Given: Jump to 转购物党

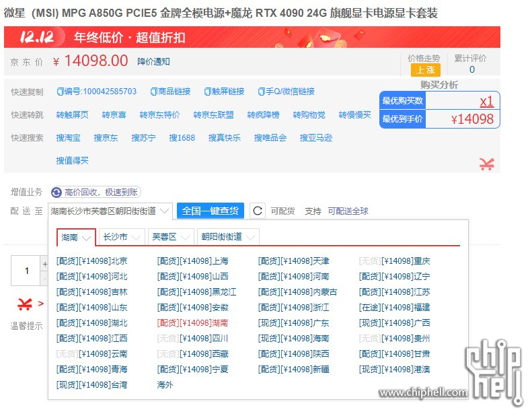Looking at the screenshot, I should [309, 115].
